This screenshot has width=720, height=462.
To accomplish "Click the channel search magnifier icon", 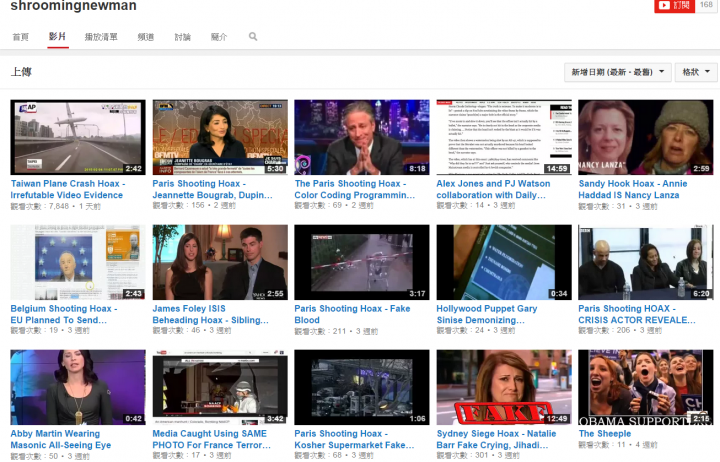I will (253, 36).
